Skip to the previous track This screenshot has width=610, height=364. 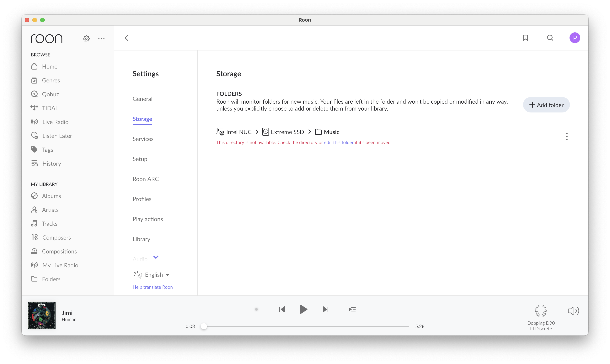click(282, 309)
